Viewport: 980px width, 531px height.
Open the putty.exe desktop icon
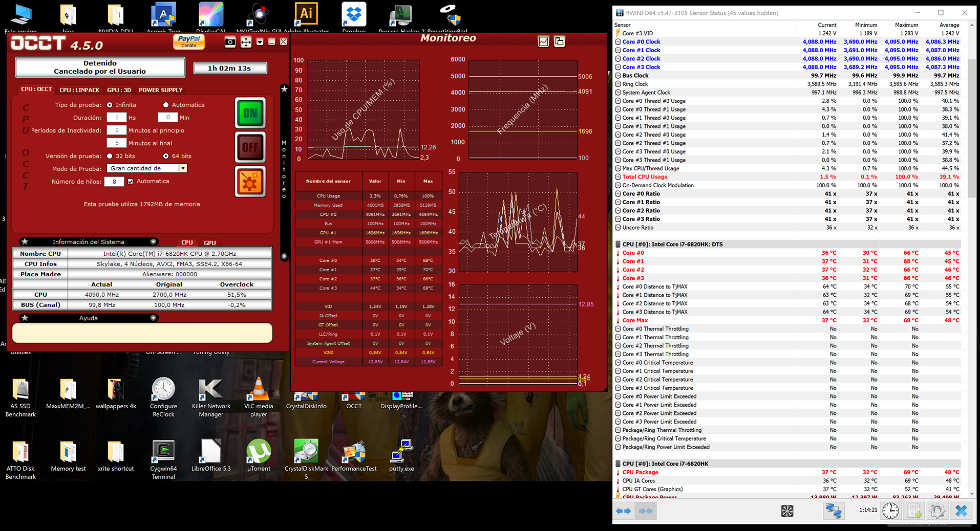coord(401,456)
